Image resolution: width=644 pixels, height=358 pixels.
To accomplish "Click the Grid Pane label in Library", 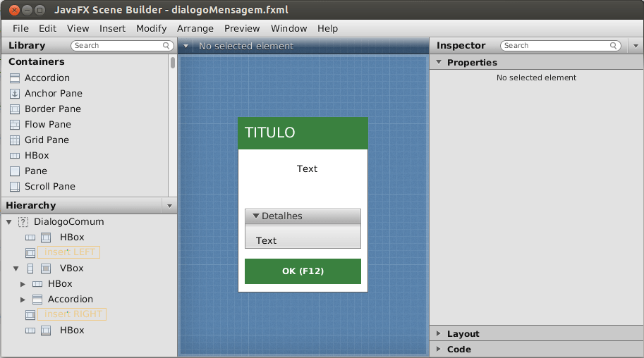I will (47, 140).
